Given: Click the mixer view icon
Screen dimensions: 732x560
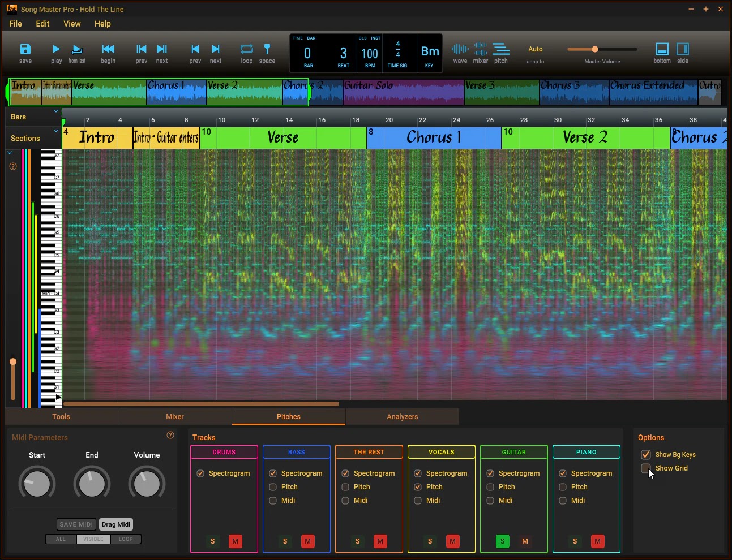Looking at the screenshot, I should (x=480, y=52).
